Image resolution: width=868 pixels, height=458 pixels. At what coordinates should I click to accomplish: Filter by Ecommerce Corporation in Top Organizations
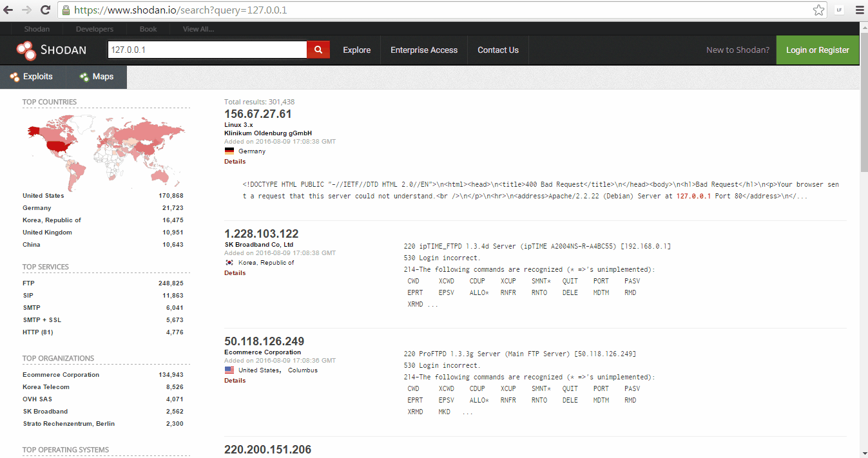pos(61,375)
